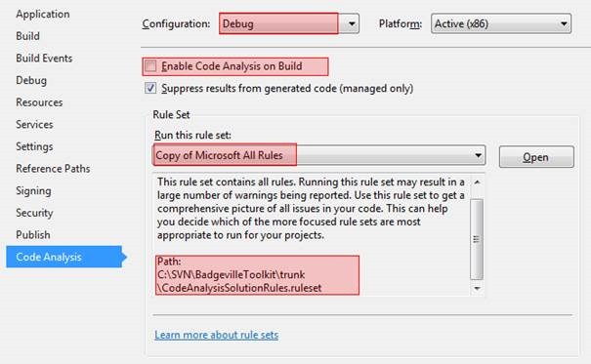The height and width of the screenshot is (364, 591).
Task: Select the Publish tab
Action: click(33, 235)
